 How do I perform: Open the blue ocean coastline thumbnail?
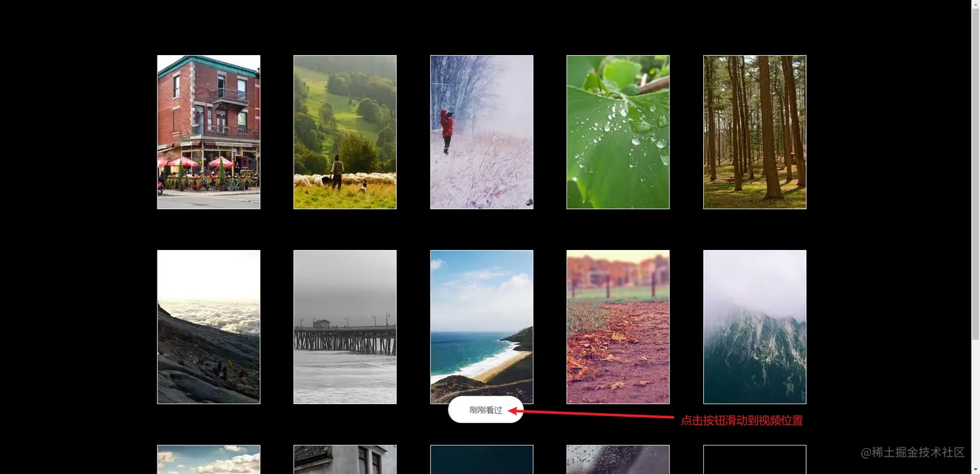tap(482, 327)
